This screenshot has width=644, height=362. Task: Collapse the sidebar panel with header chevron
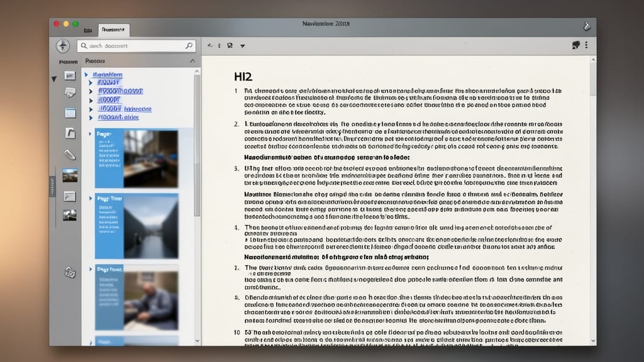[192, 61]
